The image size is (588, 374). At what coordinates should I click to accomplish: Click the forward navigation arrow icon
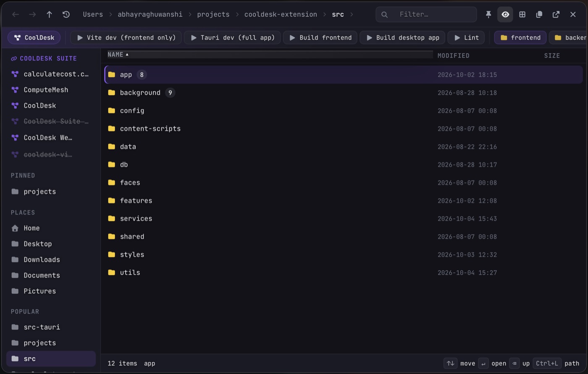(32, 14)
